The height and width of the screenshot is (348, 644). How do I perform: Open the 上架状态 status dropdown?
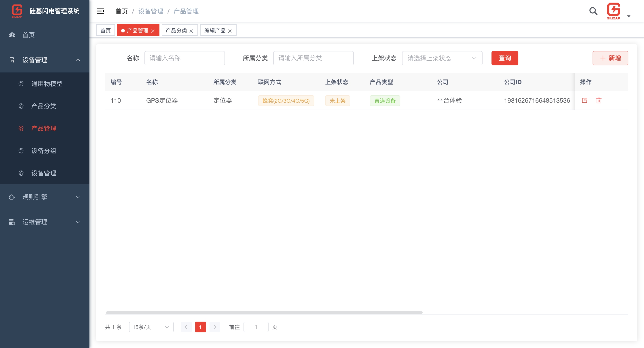(442, 58)
